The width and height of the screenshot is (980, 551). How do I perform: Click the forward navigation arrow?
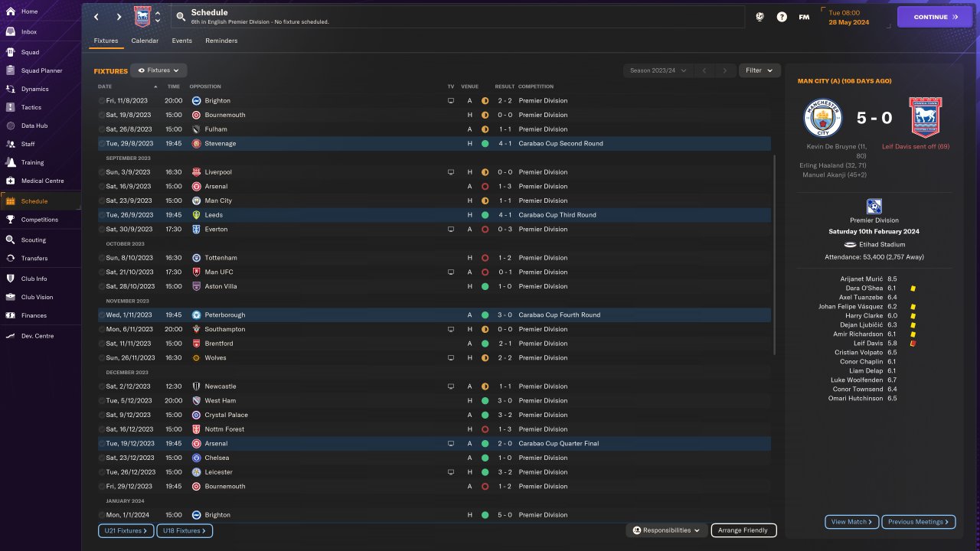(119, 17)
